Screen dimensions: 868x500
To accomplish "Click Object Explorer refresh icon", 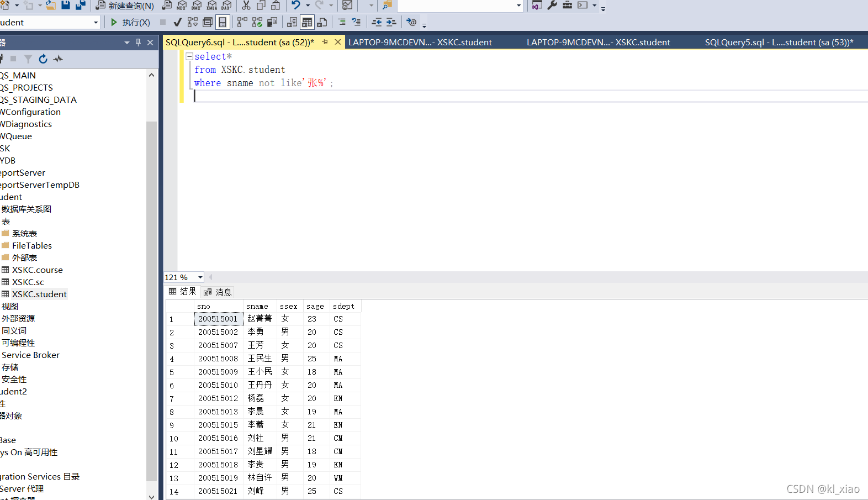I will coord(43,59).
